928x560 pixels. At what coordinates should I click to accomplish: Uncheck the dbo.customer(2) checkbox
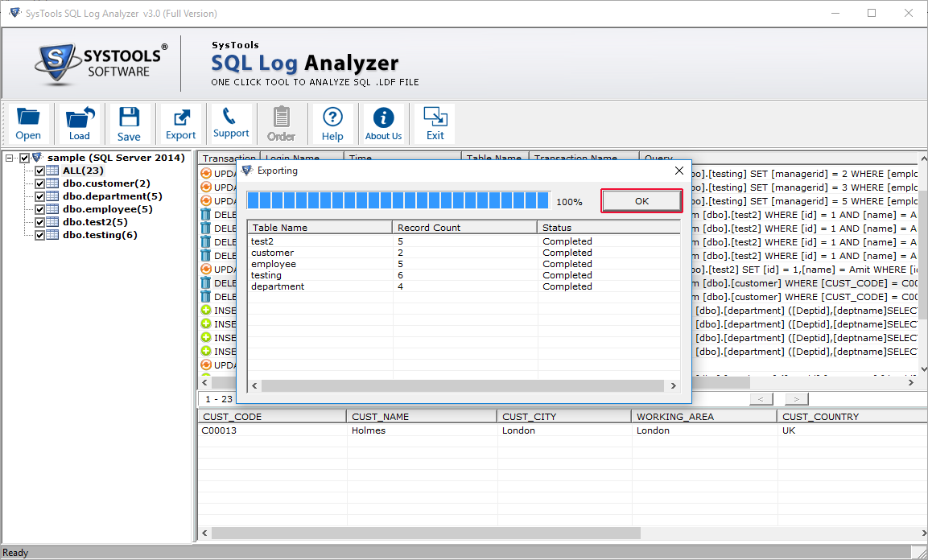pos(39,184)
